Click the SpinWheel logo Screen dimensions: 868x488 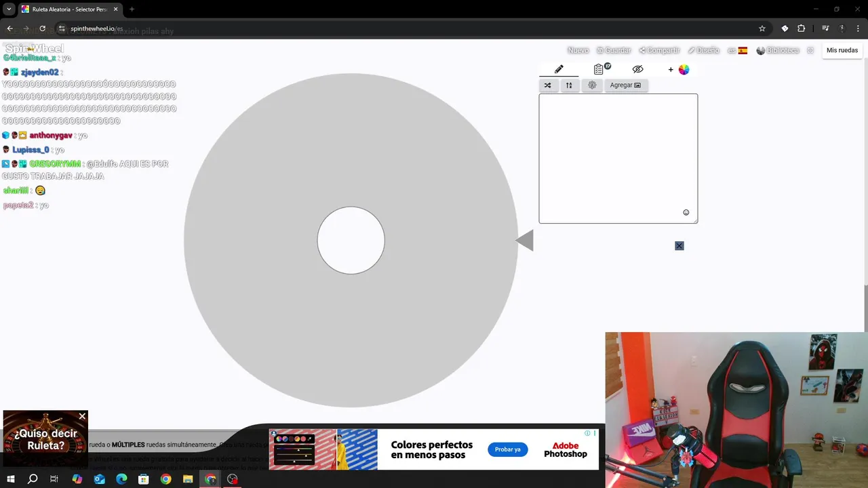click(35, 49)
